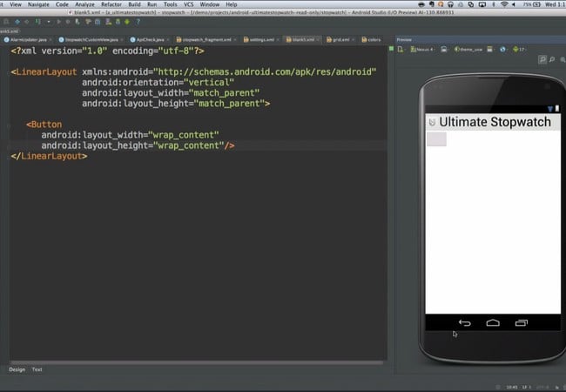Viewport: 566px width, 392px height.
Task: Switch to the StopwatchCustomView.java tab
Action: (89, 40)
